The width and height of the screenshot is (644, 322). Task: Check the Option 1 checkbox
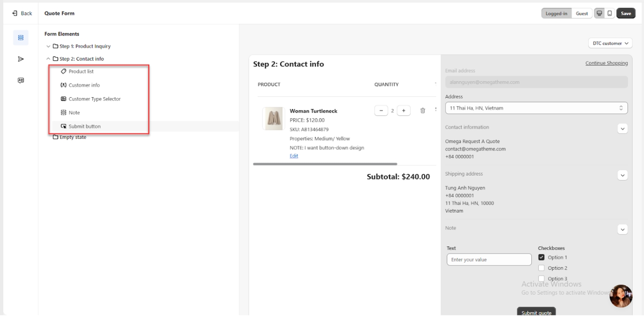(x=541, y=257)
